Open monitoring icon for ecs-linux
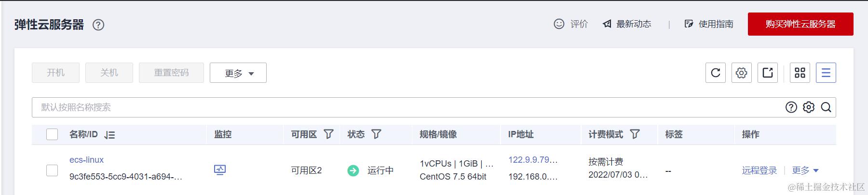This screenshot has height=195, width=868. pyautogui.click(x=220, y=169)
